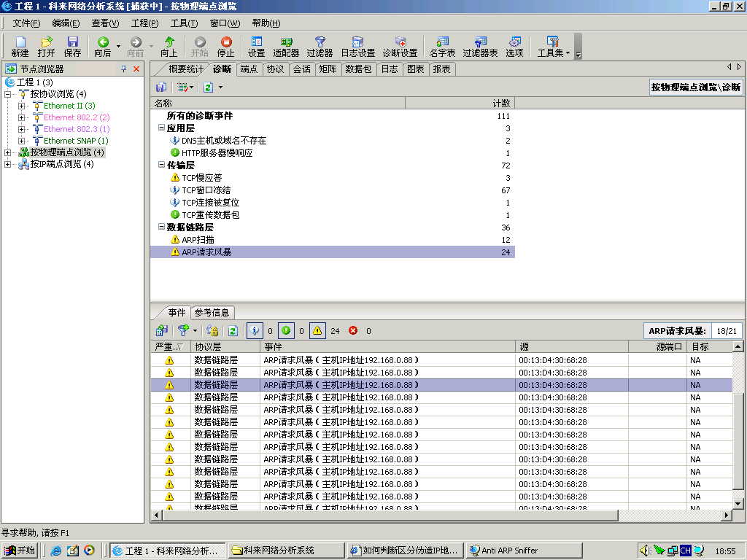This screenshot has width=747, height=560.
Task: Click the Stop (停止) capture toolbar button
Action: coord(226,47)
